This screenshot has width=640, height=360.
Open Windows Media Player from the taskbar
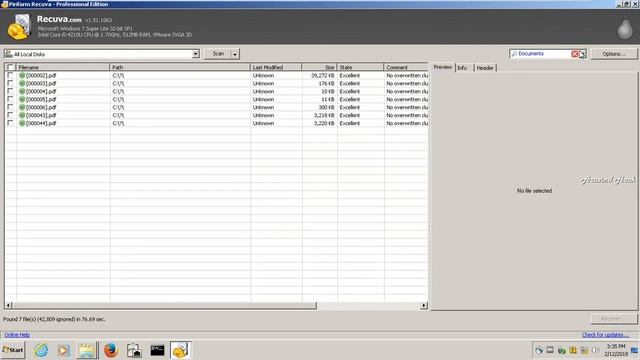[x=64, y=350]
